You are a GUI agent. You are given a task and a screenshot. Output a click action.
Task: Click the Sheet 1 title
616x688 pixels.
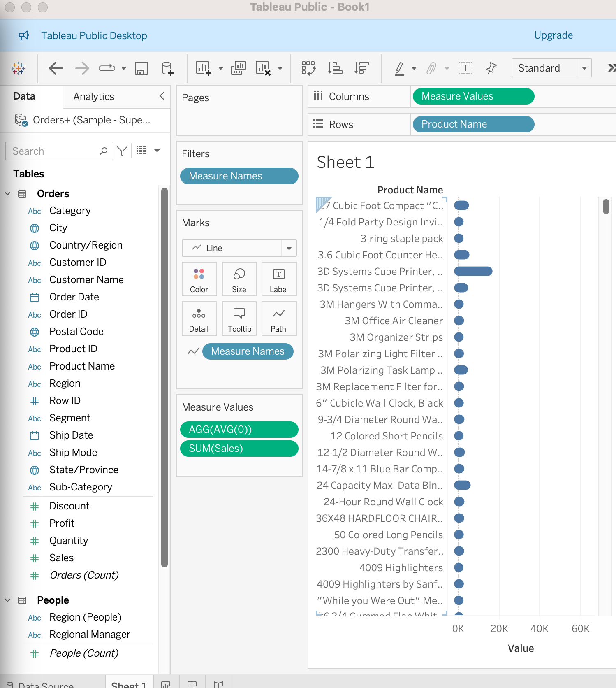pos(345,162)
